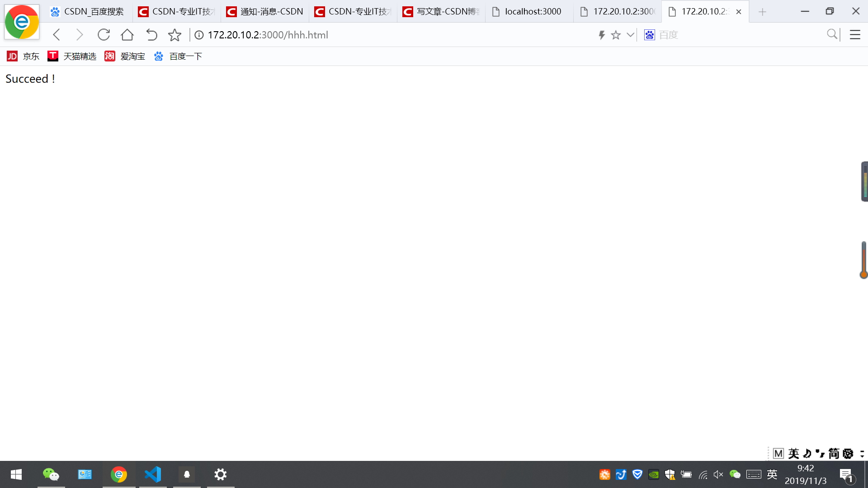868x488 pixels.
Task: Toggle the IME 英 language indicator in the taskbar
Action: pos(772,474)
